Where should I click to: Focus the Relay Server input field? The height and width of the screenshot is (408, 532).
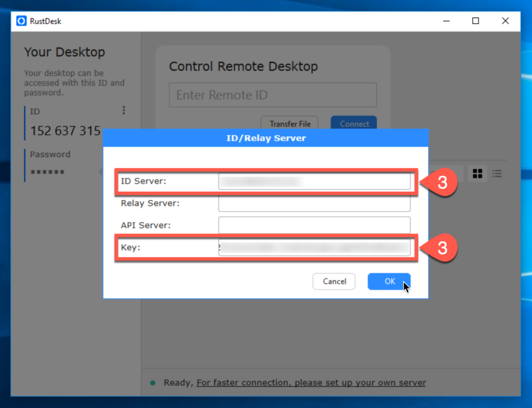pyautogui.click(x=314, y=203)
